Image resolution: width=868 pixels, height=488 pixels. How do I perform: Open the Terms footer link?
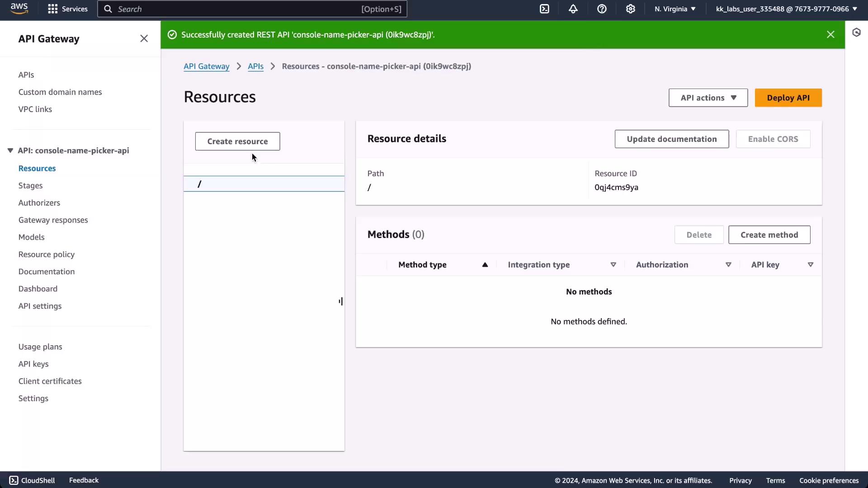tap(775, 481)
